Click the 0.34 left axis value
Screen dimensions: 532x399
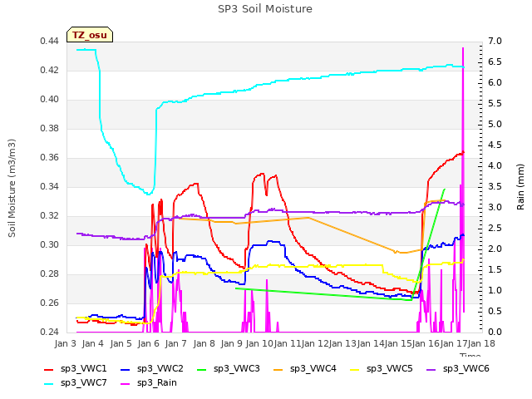click(x=50, y=187)
